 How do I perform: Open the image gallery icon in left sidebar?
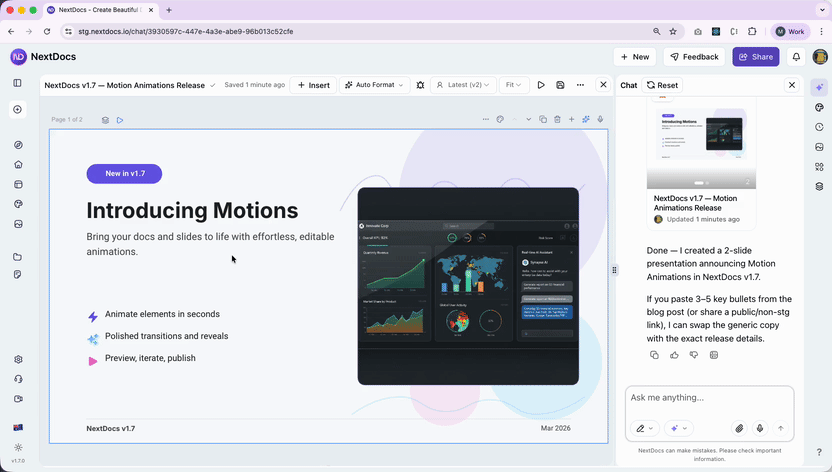(18, 224)
